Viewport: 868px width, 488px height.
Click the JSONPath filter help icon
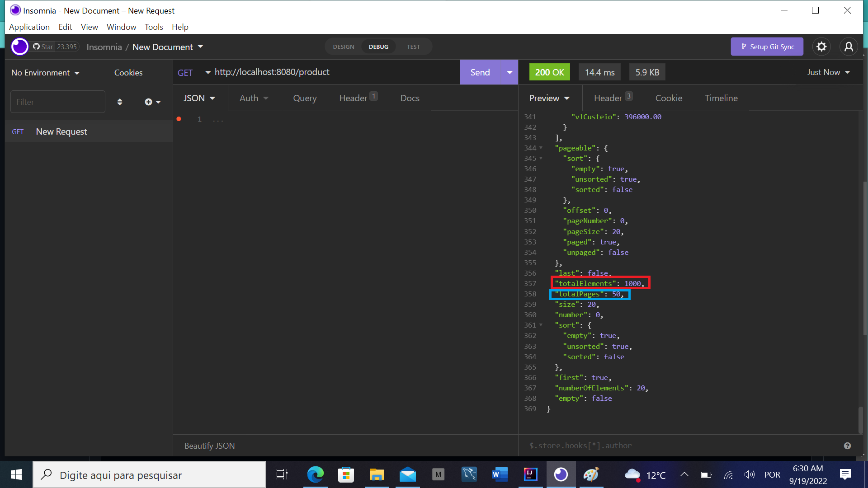847,446
